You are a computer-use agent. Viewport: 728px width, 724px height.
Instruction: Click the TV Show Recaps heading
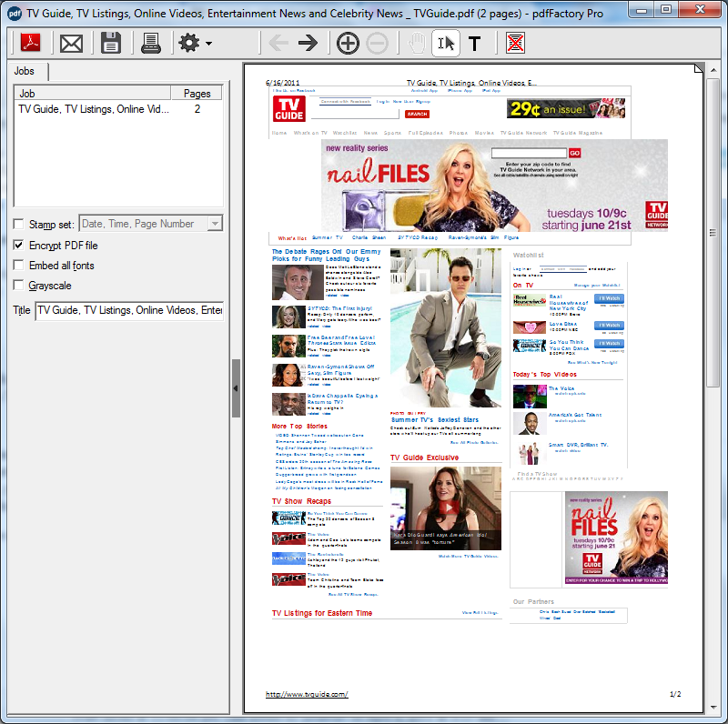(301, 501)
